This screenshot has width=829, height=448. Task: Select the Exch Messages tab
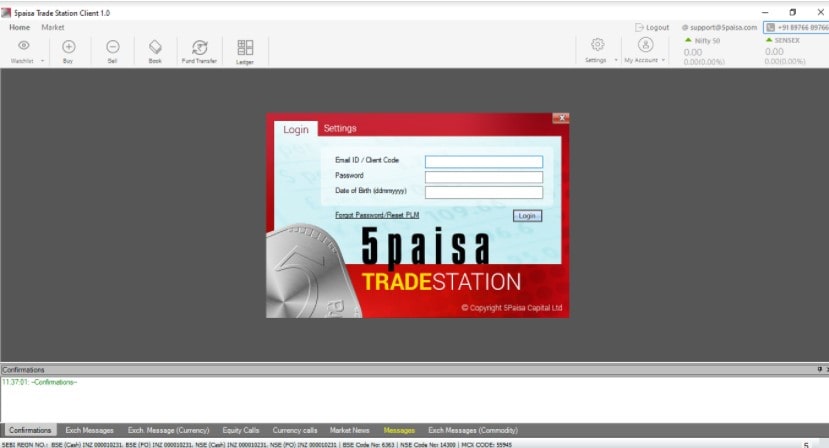tap(89, 430)
